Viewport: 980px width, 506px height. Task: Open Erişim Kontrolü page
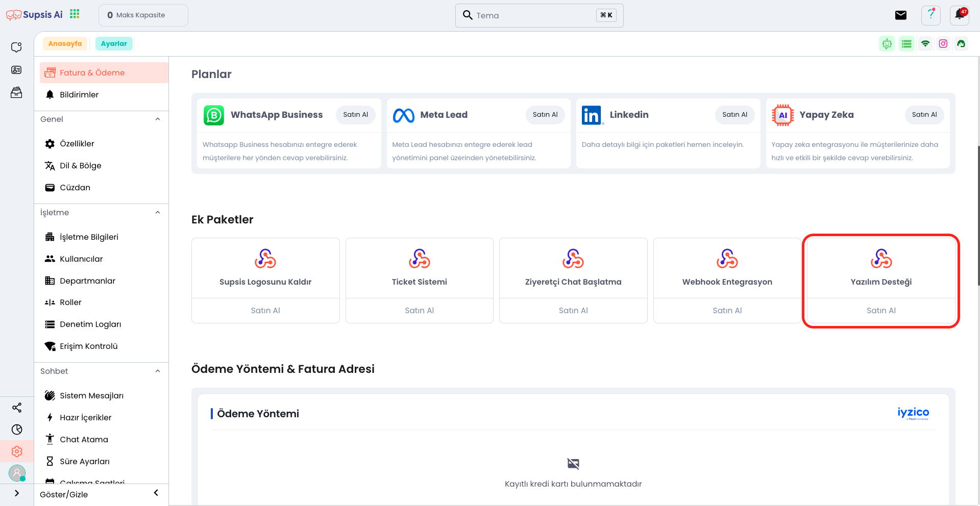[104, 346]
